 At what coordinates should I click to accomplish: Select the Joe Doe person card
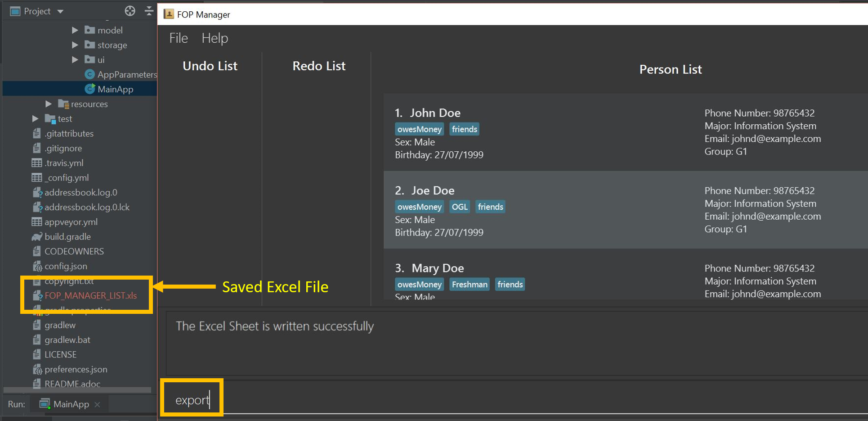[626, 210]
